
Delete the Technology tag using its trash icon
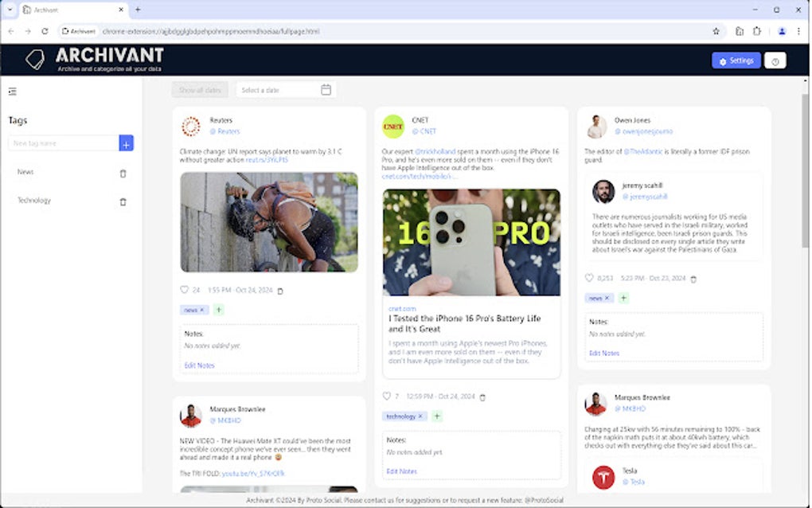click(123, 202)
